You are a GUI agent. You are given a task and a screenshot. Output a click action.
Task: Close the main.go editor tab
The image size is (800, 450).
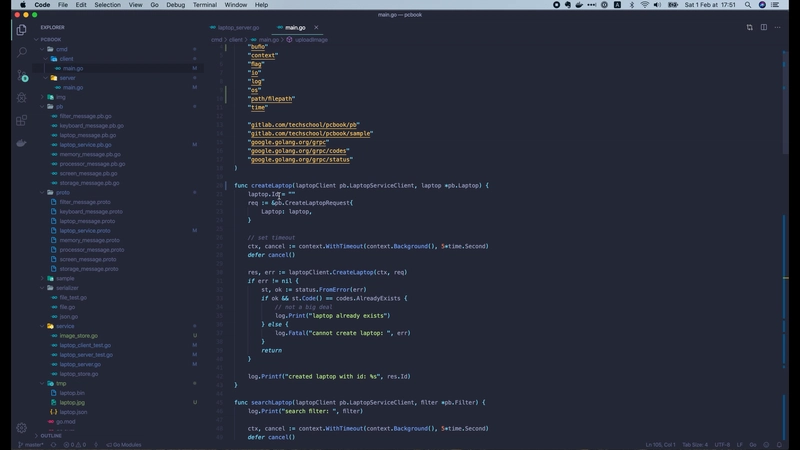[x=316, y=28]
